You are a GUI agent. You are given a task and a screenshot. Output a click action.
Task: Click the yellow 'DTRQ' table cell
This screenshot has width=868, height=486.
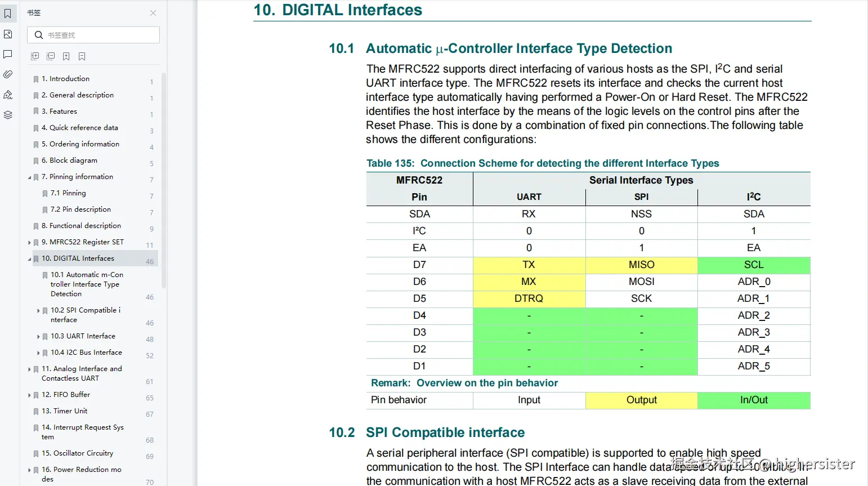tap(529, 298)
